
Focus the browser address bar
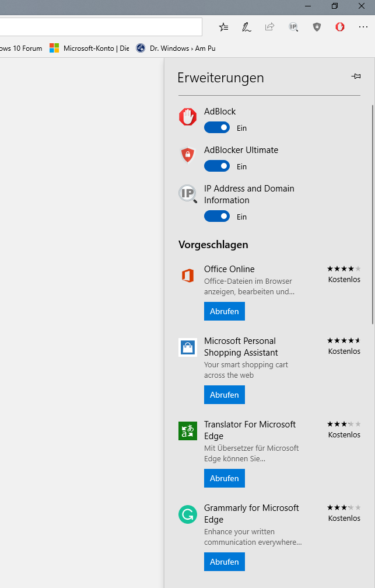coord(101,27)
